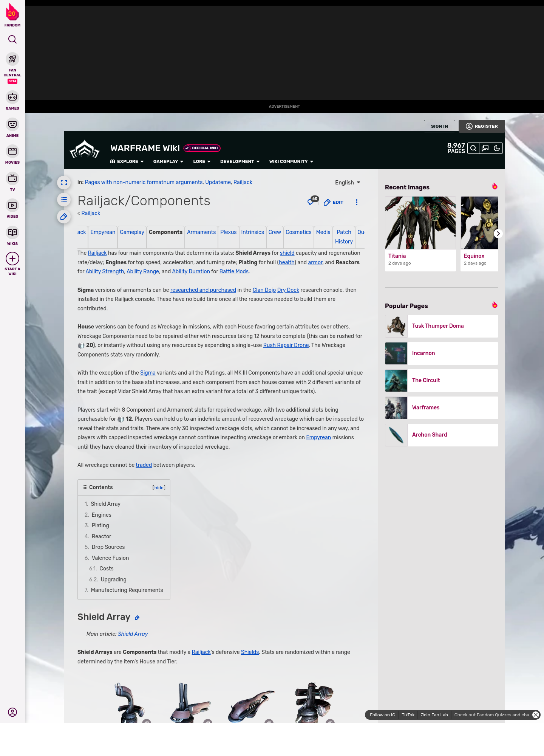Follow the Rush Repair Drone link

click(x=286, y=345)
